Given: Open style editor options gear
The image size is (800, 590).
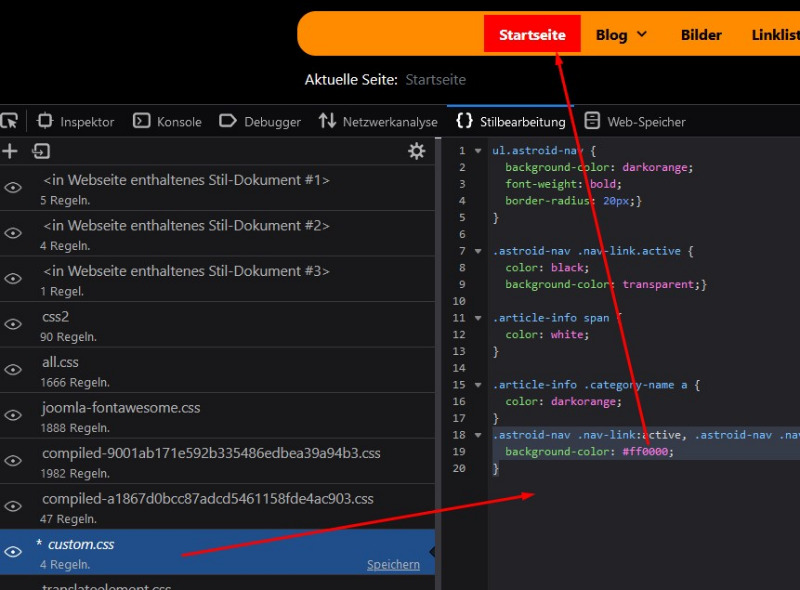Looking at the screenshot, I should 416,151.
